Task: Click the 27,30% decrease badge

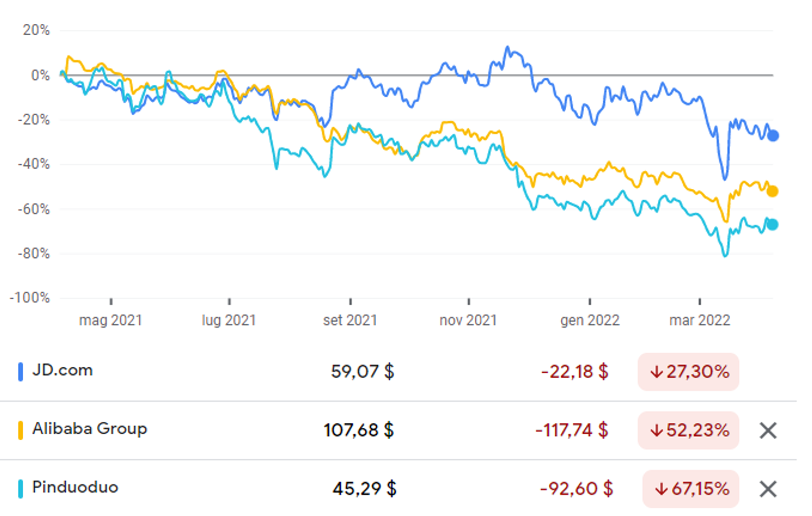Action: [689, 372]
